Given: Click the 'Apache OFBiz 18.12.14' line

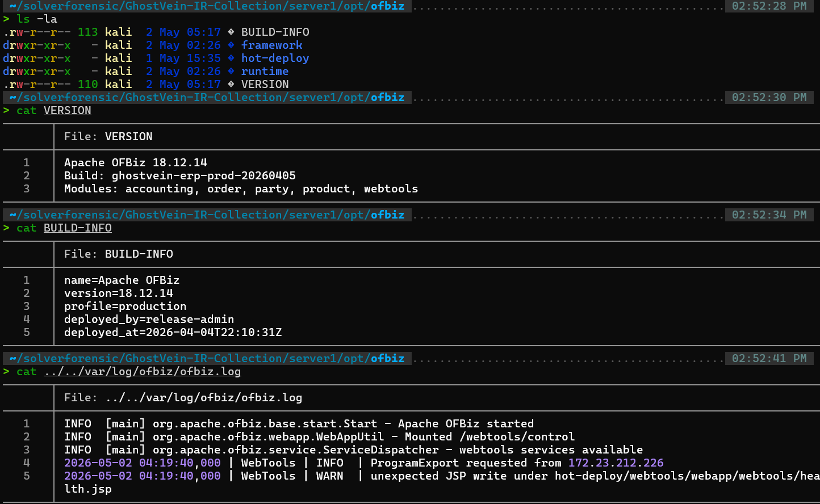Looking at the screenshot, I should point(136,163).
